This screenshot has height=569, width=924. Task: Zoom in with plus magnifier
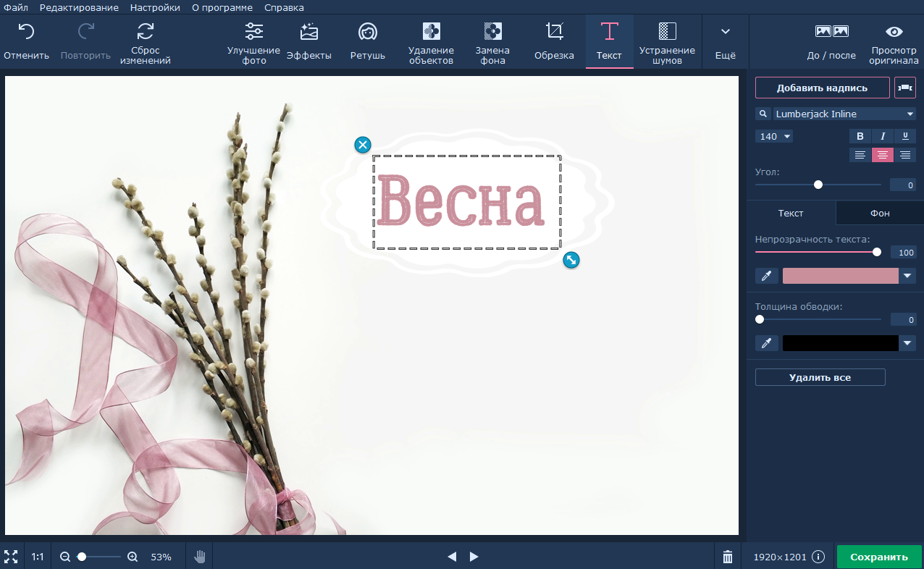[x=133, y=557]
